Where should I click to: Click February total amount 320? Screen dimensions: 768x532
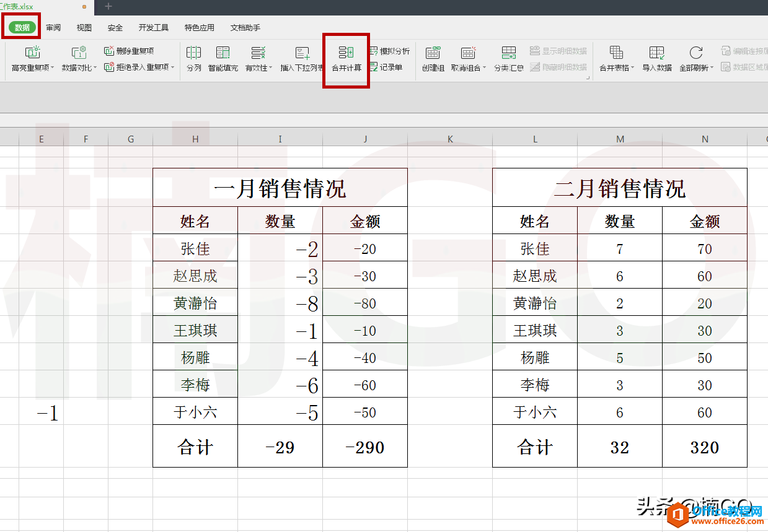click(705, 446)
